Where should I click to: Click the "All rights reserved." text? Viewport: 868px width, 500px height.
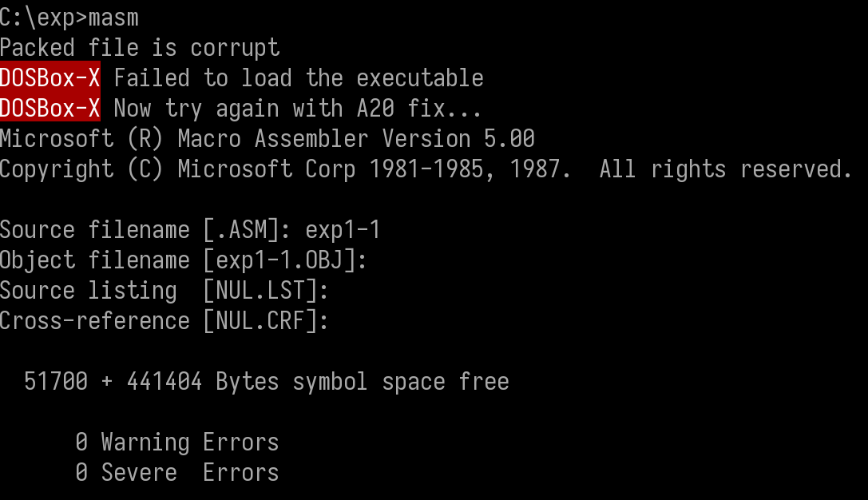tap(726, 169)
